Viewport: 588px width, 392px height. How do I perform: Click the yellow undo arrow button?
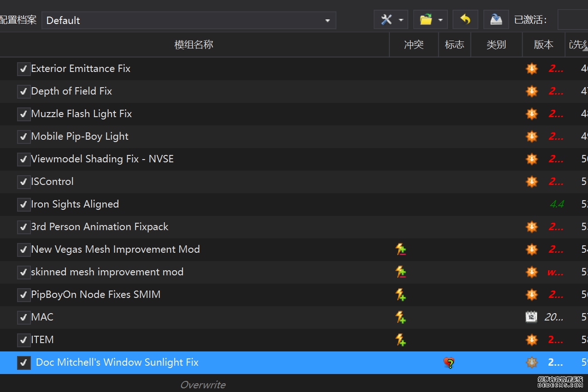[x=465, y=20]
